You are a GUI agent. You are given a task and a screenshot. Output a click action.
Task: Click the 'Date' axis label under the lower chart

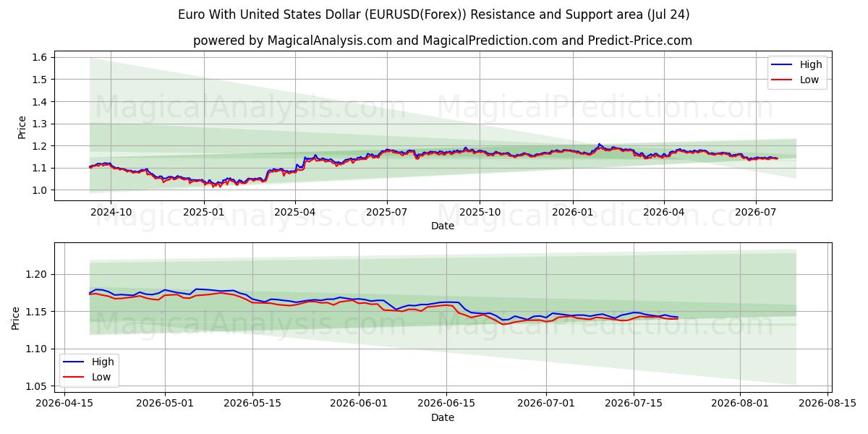(443, 417)
